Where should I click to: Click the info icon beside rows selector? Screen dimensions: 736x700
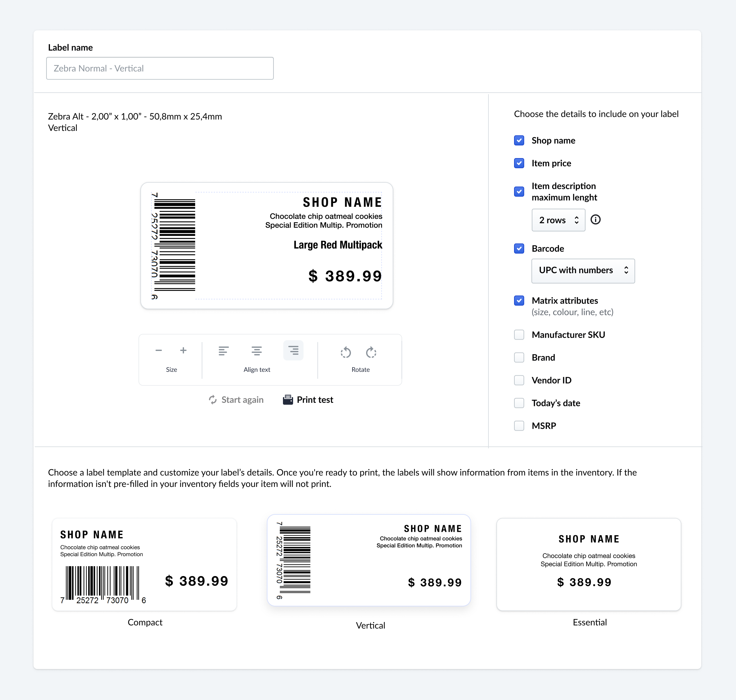tap(596, 220)
